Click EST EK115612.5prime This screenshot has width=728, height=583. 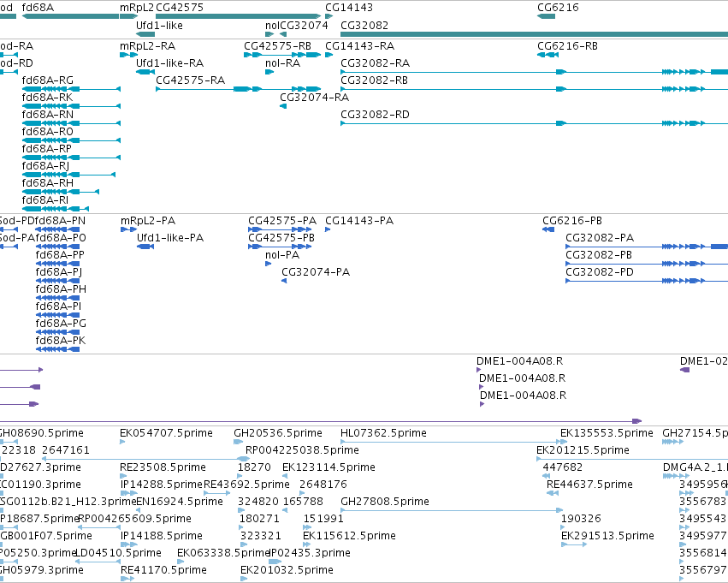pos(349,536)
